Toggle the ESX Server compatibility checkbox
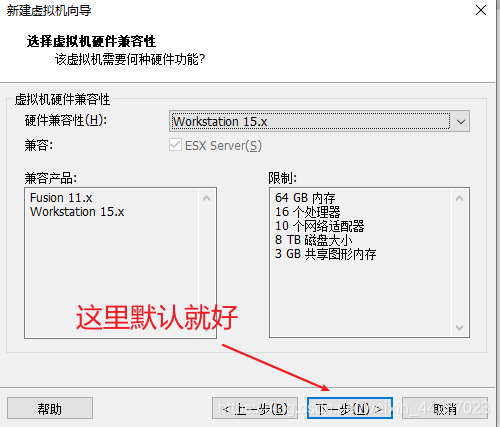Image resolution: width=500 pixels, height=427 pixels. (x=175, y=145)
